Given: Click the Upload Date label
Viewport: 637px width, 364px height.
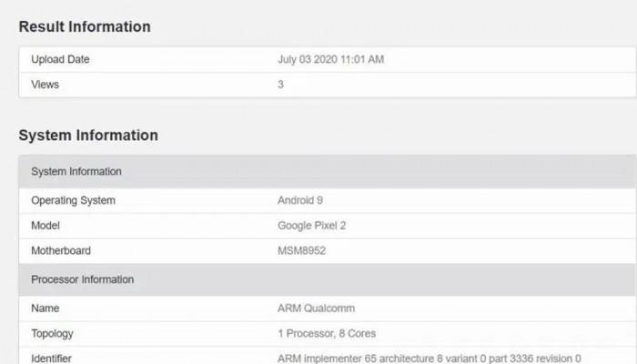Looking at the screenshot, I should [60, 59].
